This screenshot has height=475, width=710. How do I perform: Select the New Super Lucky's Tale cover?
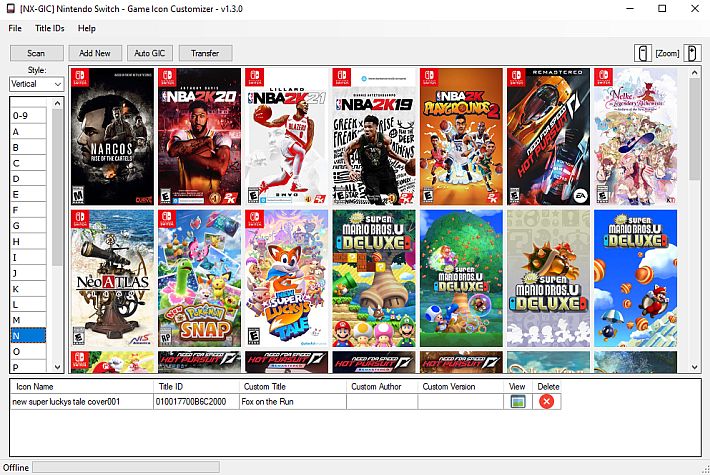tap(287, 278)
